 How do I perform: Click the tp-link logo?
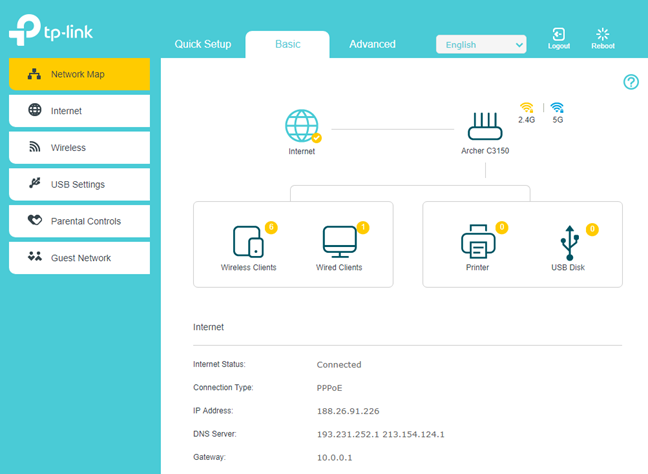pyautogui.click(x=51, y=30)
